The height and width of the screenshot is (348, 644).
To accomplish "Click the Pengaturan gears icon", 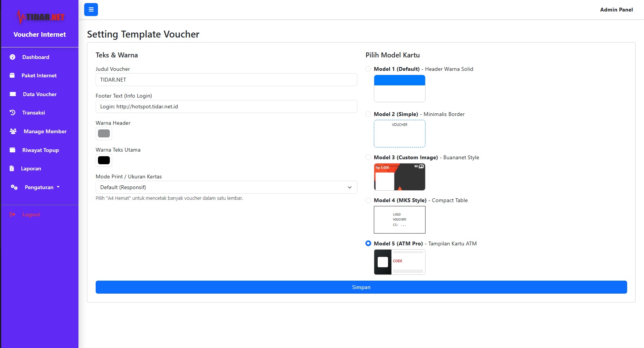I will tap(14, 187).
